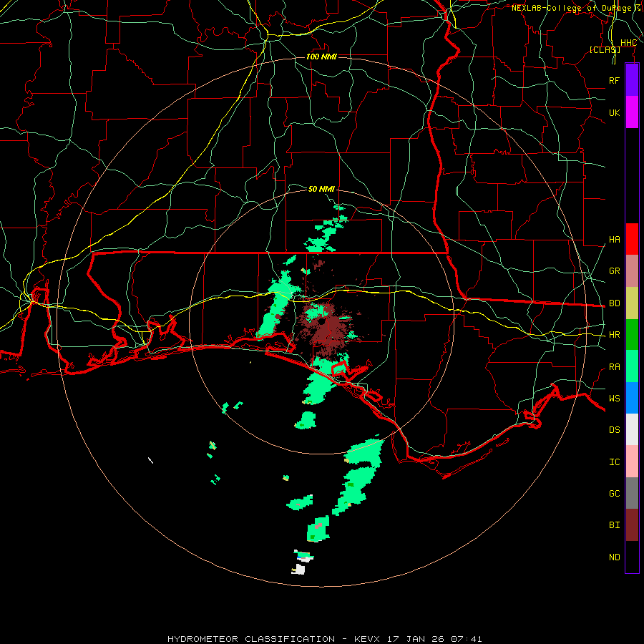Select the BD yellow legend swatch

(632, 303)
